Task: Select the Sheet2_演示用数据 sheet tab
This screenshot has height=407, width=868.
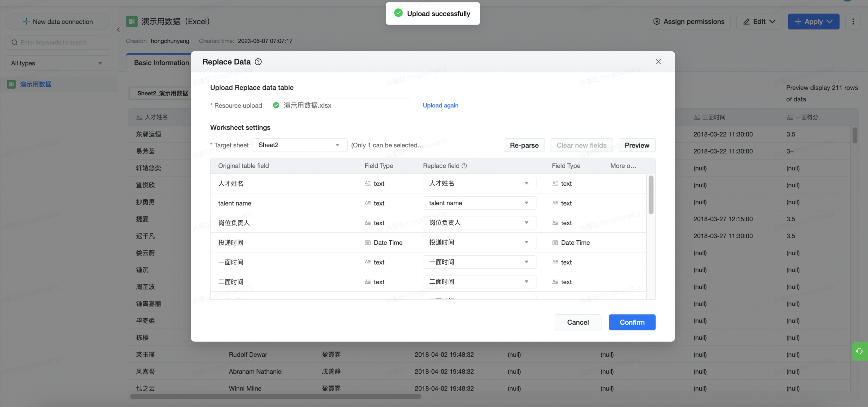Action: [162, 93]
